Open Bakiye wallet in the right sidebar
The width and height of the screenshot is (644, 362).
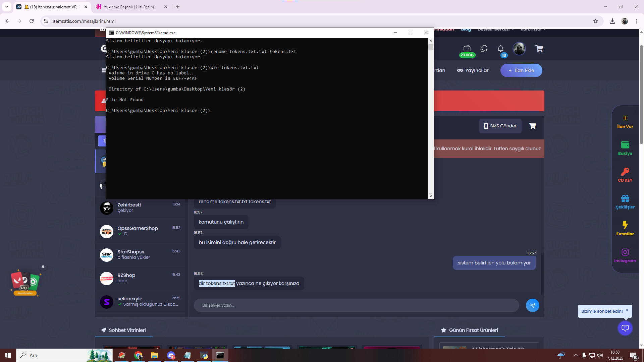[625, 148]
